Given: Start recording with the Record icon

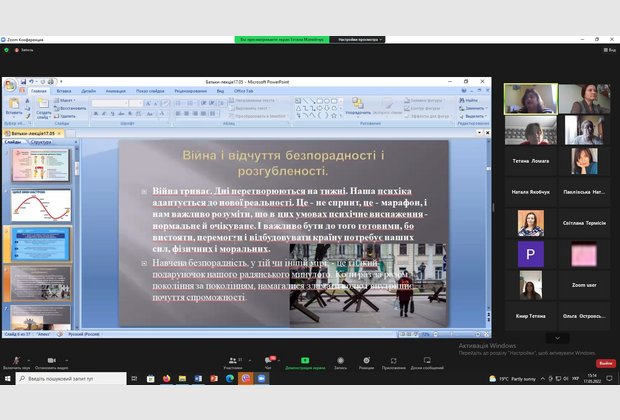Looking at the screenshot, I should (339, 359).
